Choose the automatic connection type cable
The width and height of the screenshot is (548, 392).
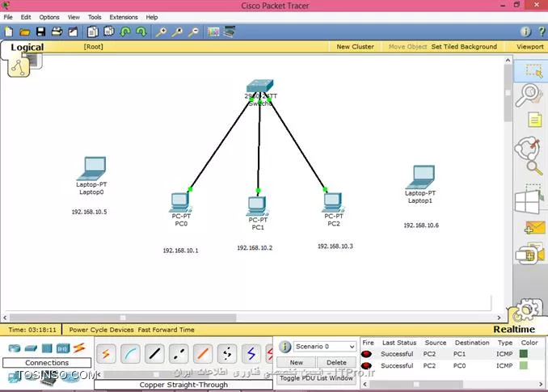click(106, 354)
